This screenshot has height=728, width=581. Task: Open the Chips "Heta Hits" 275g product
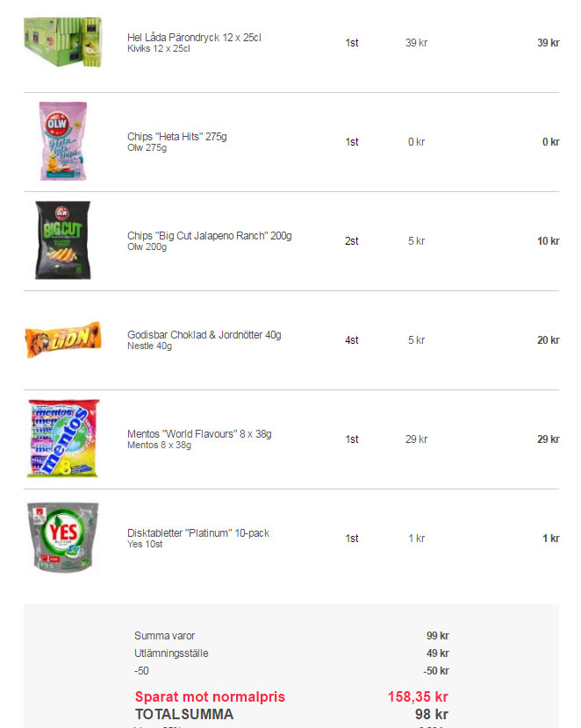click(x=177, y=137)
